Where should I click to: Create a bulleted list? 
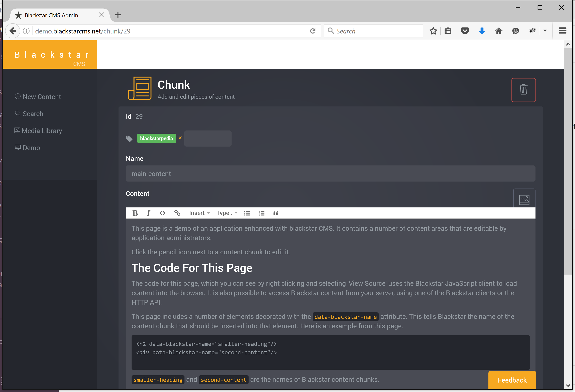[247, 213]
